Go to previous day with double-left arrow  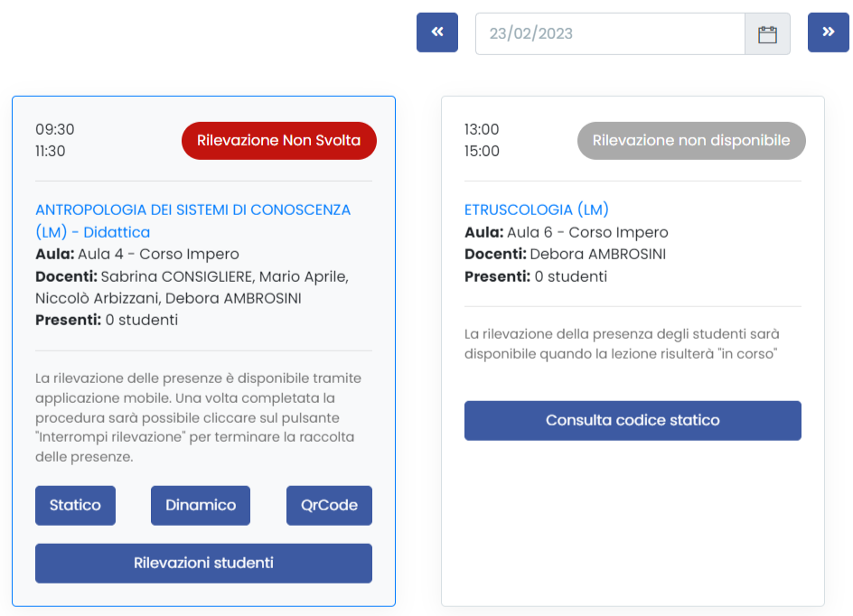coord(436,33)
